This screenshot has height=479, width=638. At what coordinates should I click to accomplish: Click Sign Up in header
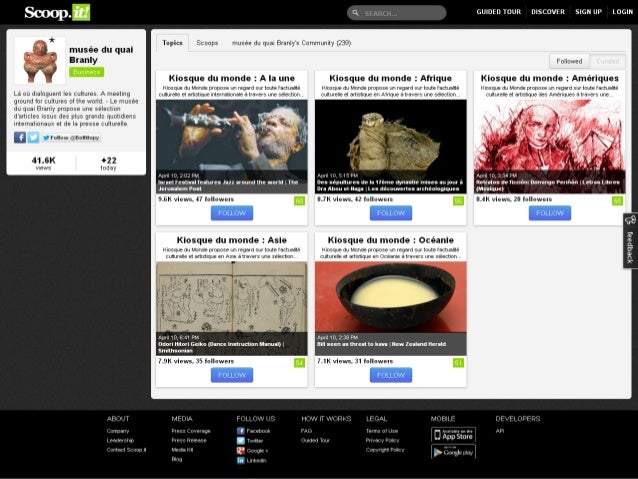(x=588, y=12)
